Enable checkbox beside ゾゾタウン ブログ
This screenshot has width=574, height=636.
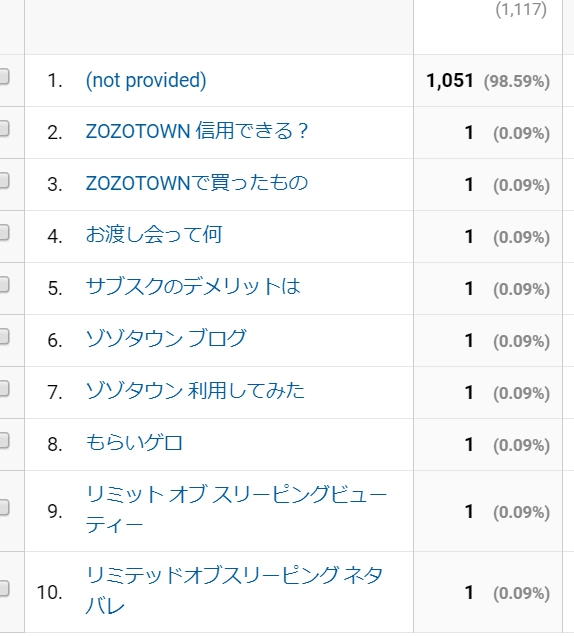(x=3, y=337)
